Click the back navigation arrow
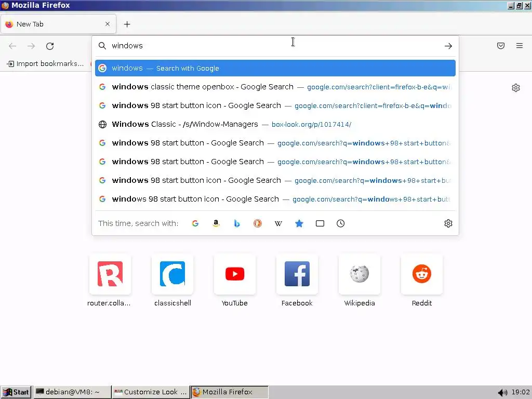Image resolution: width=532 pixels, height=399 pixels. pos(12,46)
